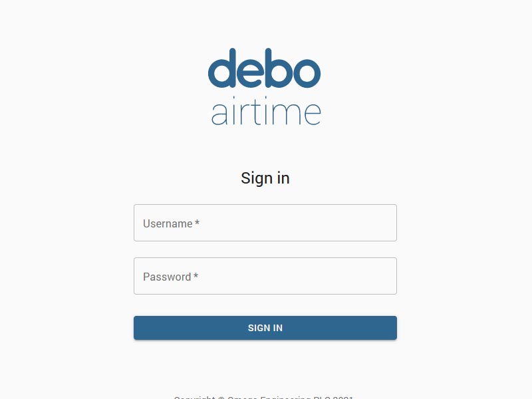This screenshot has width=532, height=399.
Task: Click the debo logo wordmark
Action: 265,68
